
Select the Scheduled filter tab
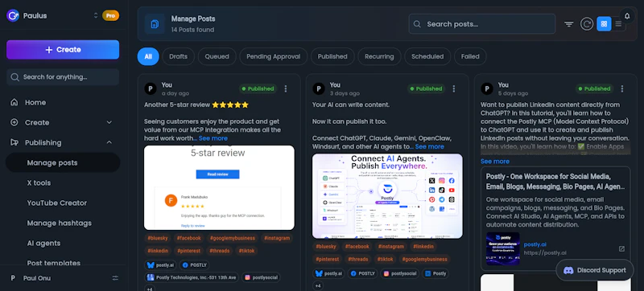tap(427, 56)
